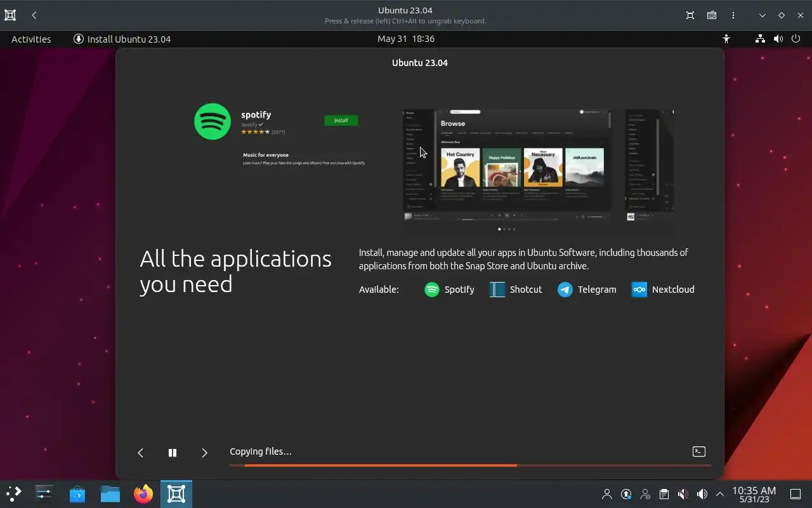The height and width of the screenshot is (508, 812).
Task: Open the guest clock May 31 18:36
Action: [x=406, y=39]
